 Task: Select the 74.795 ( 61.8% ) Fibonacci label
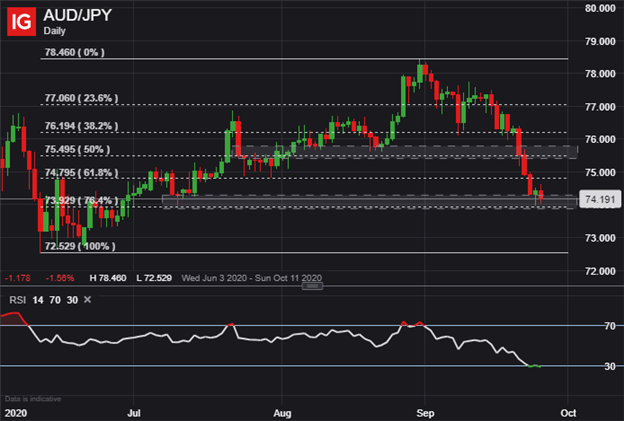(81, 172)
